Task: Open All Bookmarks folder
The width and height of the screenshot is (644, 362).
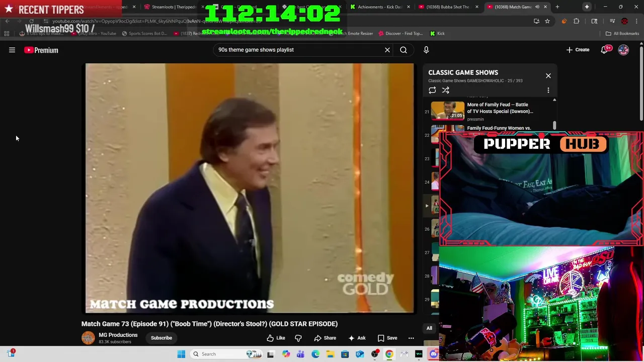Action: [622, 34]
